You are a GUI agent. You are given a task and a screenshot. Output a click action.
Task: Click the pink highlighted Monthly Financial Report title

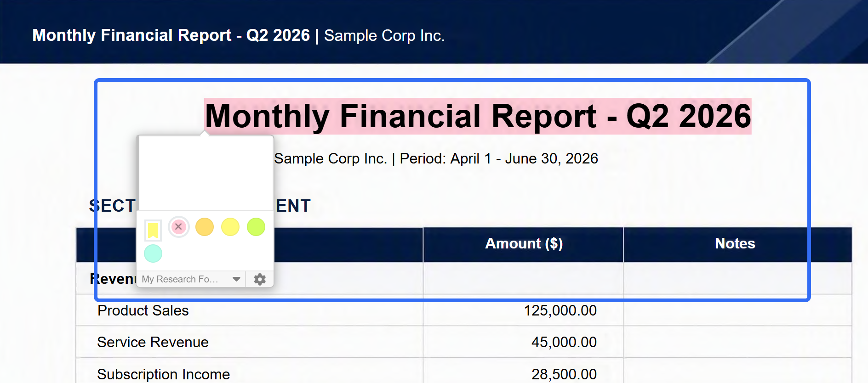pyautogui.click(x=478, y=116)
